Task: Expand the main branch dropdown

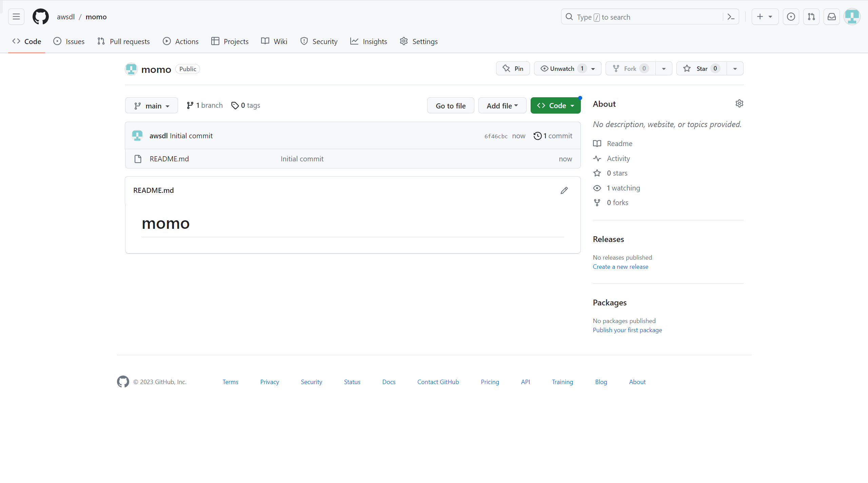Action: click(151, 106)
